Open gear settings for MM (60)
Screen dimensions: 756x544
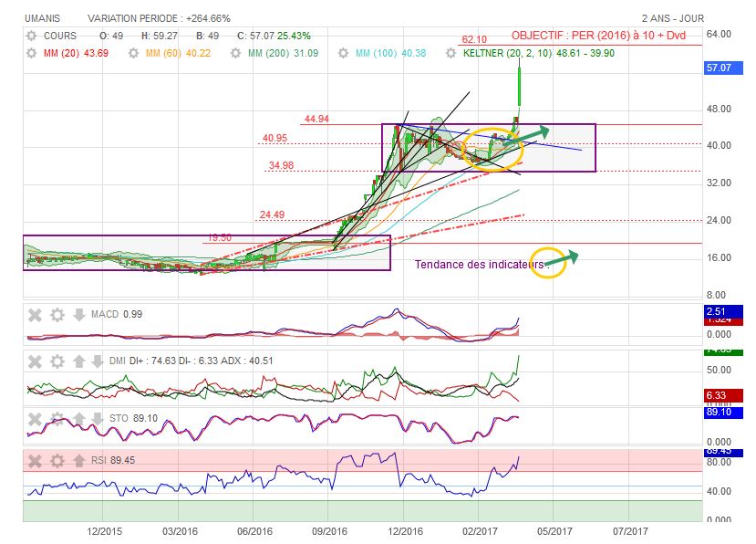(133, 53)
